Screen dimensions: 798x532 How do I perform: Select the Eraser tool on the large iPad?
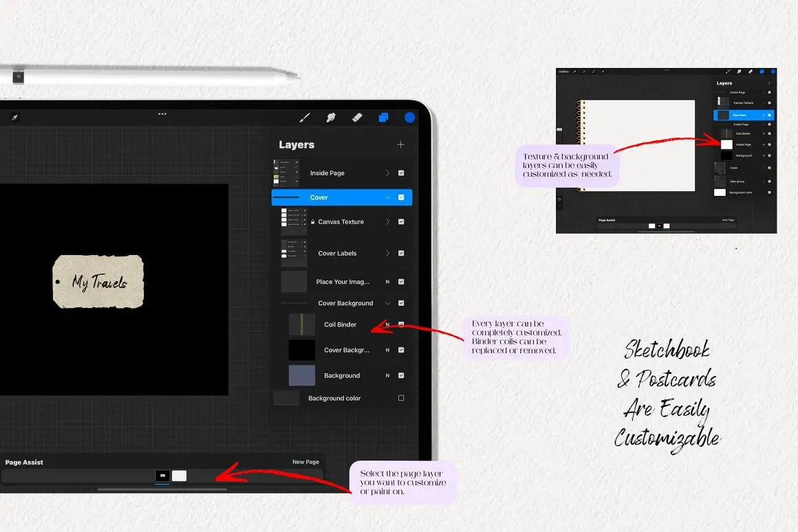tap(356, 118)
